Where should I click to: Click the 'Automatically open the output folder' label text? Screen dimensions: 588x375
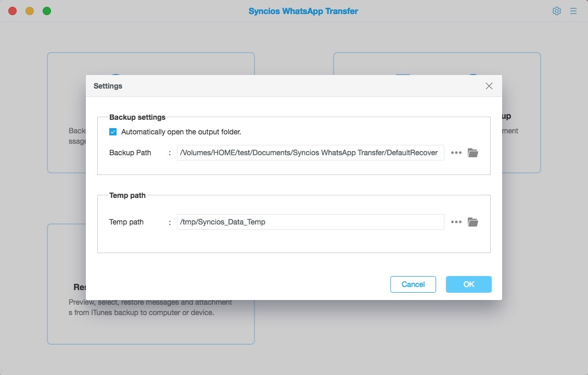181,132
